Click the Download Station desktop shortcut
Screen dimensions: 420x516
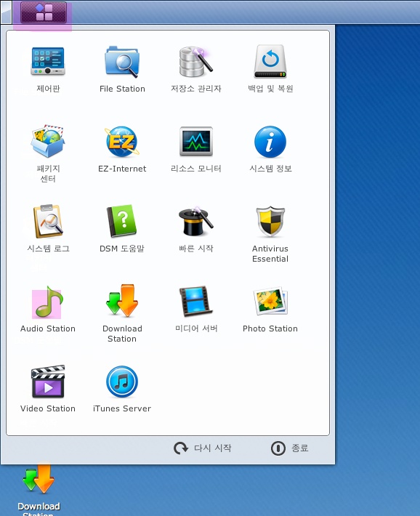(x=39, y=480)
